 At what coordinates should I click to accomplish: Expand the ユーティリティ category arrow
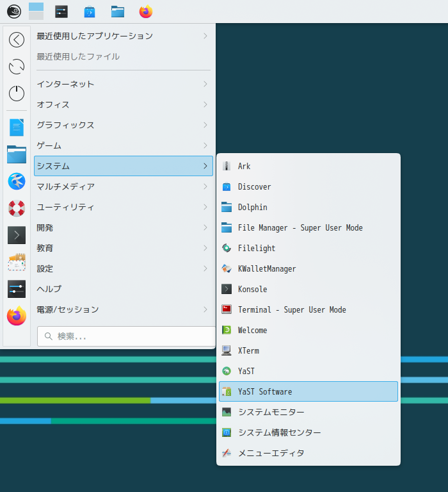click(205, 207)
